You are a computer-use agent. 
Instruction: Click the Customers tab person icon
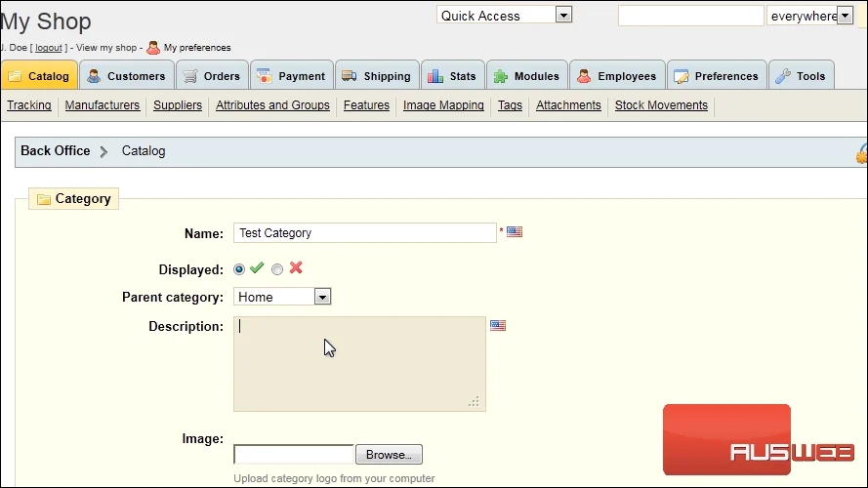[x=94, y=76]
